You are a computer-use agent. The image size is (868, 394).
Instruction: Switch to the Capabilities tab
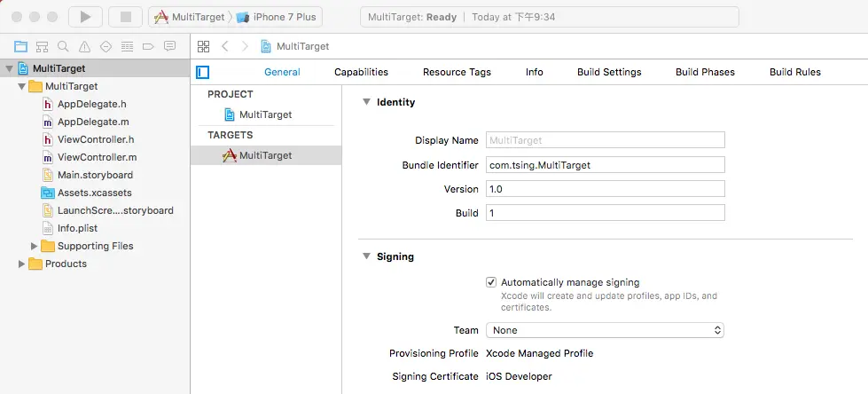coord(361,72)
